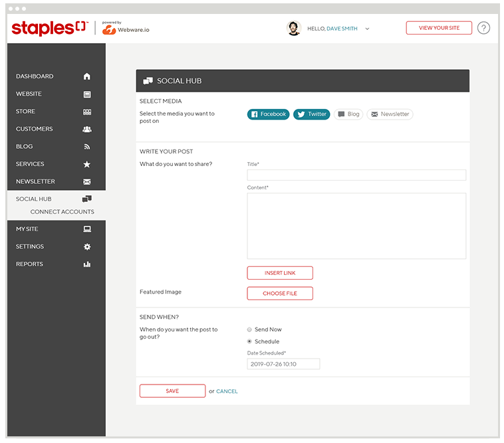
Task: Click into the Title input field
Action: [356, 175]
